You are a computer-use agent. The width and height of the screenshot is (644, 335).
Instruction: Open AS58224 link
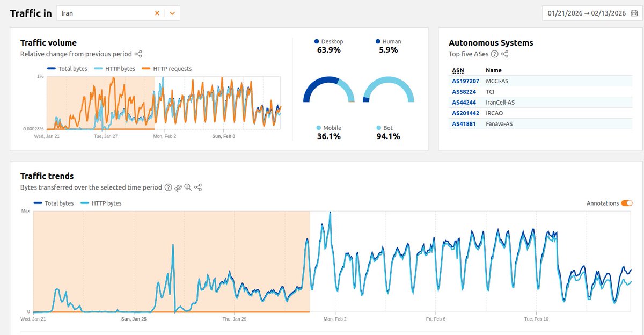point(464,92)
